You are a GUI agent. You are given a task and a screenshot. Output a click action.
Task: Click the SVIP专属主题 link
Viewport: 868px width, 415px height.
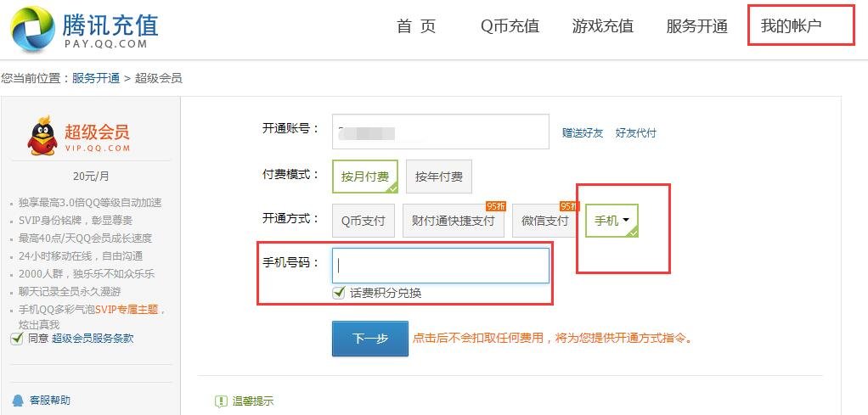click(127, 309)
